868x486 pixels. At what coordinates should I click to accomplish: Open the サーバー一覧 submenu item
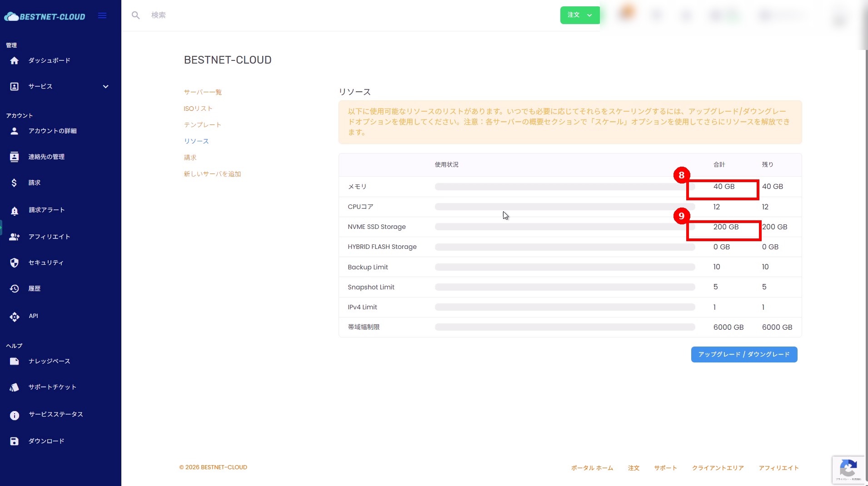pyautogui.click(x=203, y=92)
